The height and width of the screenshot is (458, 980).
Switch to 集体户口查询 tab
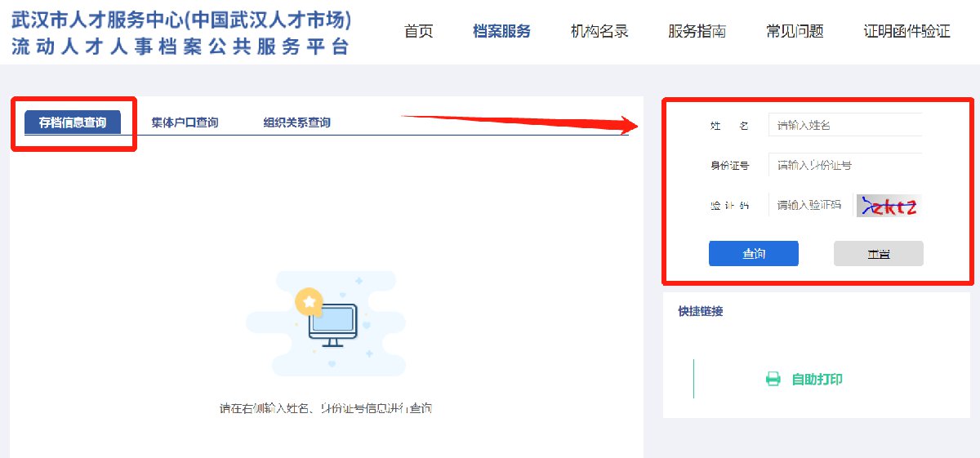pos(185,122)
